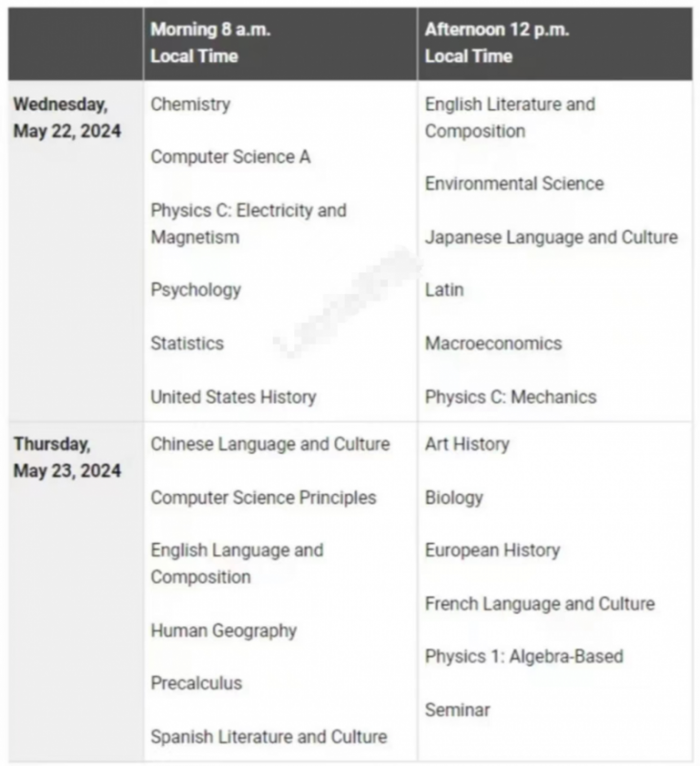The height and width of the screenshot is (766, 700).
Task: Select Computer Science A in the morning column
Action: [231, 157]
